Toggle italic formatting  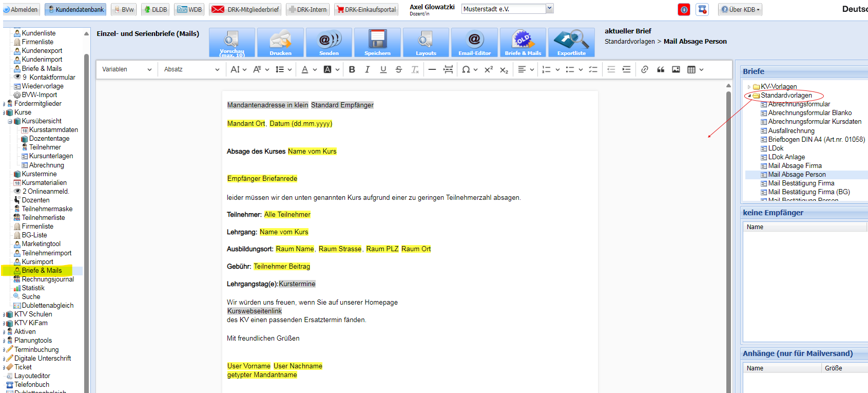368,69
